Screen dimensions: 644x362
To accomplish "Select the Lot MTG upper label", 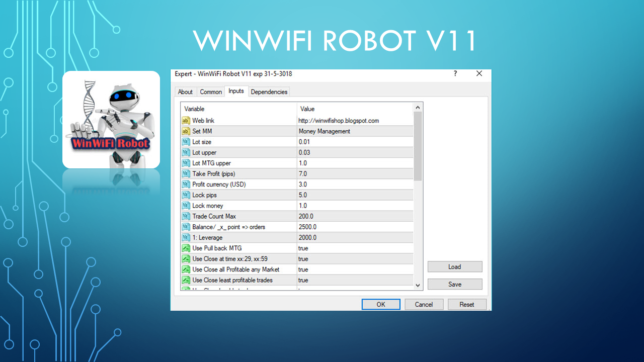I will pos(211,163).
